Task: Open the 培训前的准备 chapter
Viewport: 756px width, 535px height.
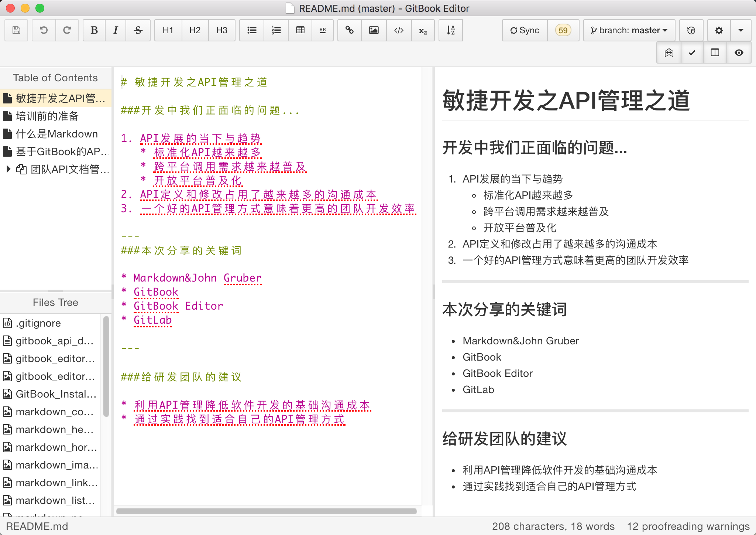Action: (x=55, y=116)
